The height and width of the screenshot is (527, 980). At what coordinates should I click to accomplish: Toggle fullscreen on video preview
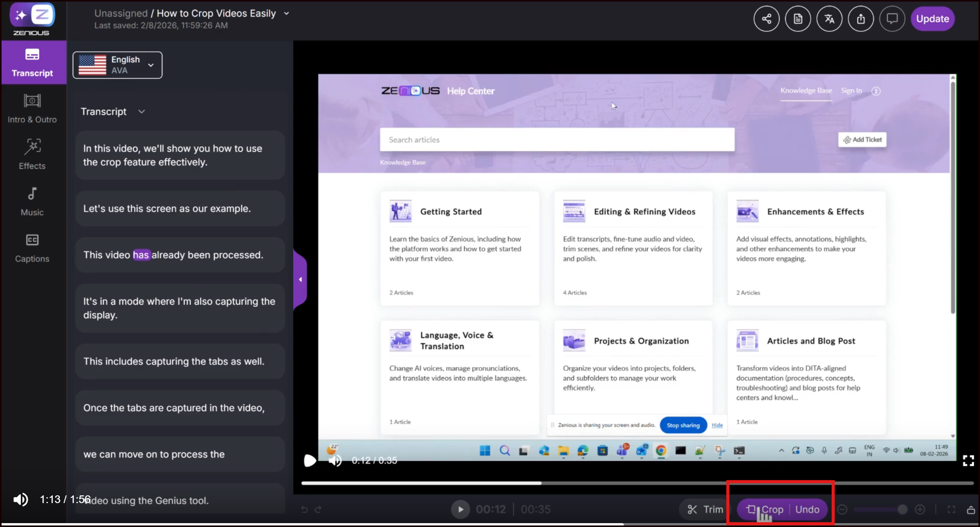968,460
